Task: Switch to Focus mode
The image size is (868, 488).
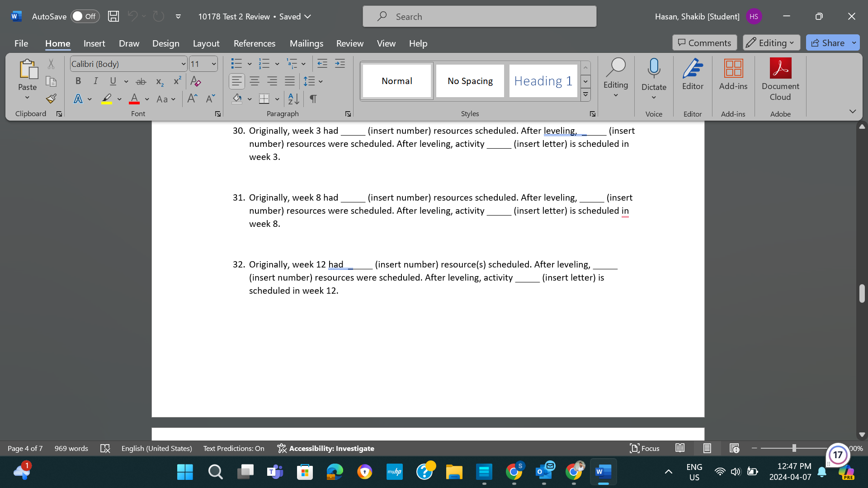Action: [645, 448]
